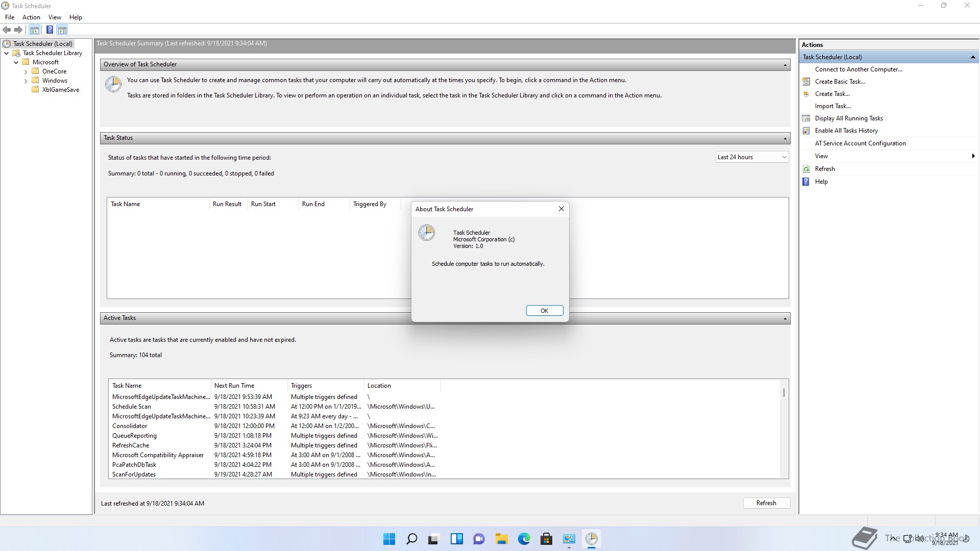Open the Last 24 hours dropdown

coord(752,157)
